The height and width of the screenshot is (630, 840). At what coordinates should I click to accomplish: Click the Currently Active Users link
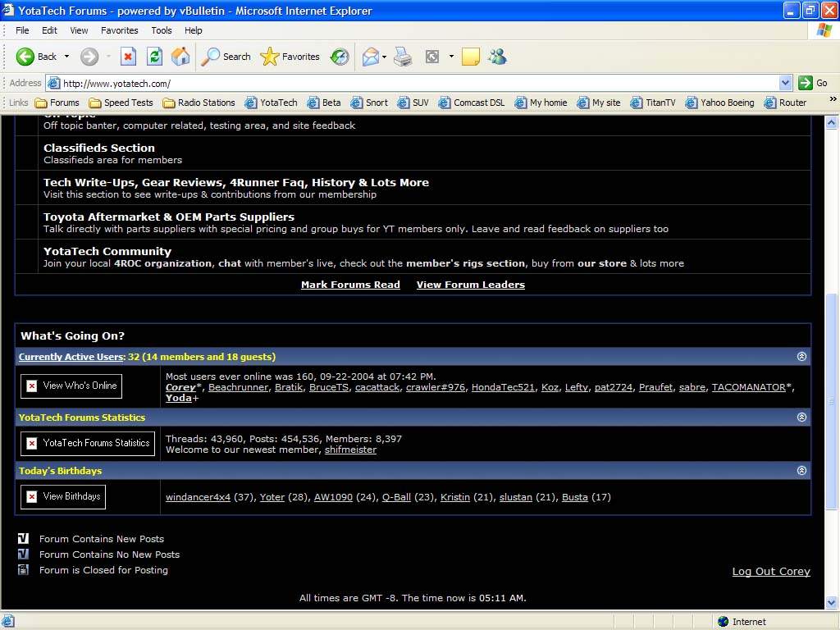[72, 357]
